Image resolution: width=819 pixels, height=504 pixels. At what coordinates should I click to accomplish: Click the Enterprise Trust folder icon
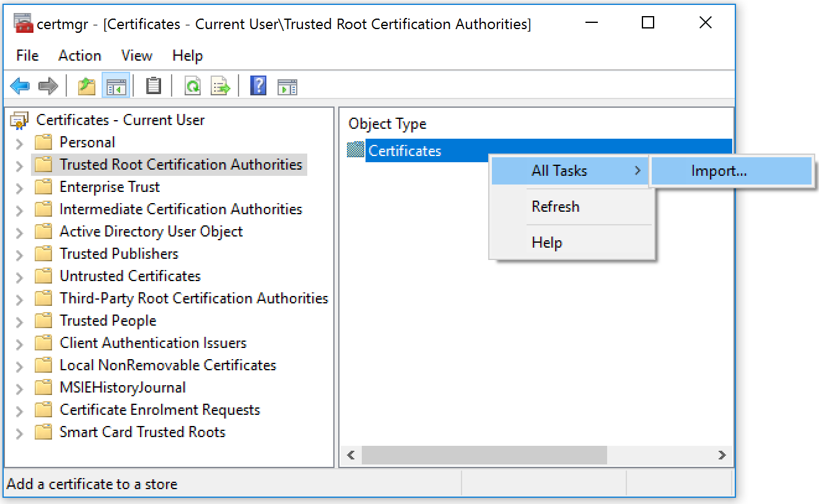click(x=43, y=187)
